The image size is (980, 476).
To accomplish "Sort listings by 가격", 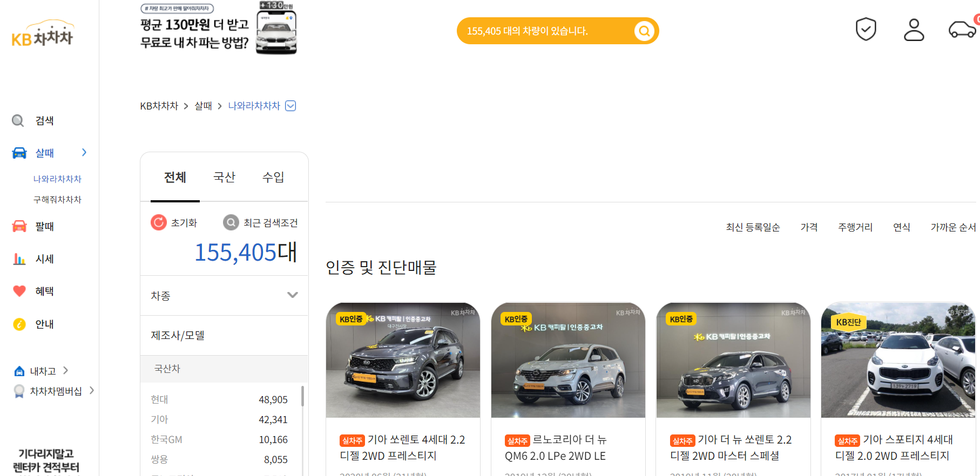I will (809, 227).
